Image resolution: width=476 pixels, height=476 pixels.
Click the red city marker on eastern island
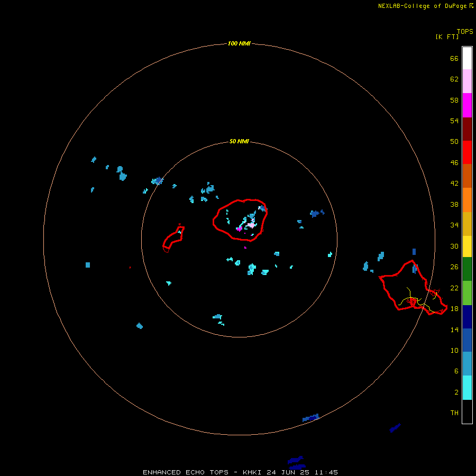pos(413,301)
